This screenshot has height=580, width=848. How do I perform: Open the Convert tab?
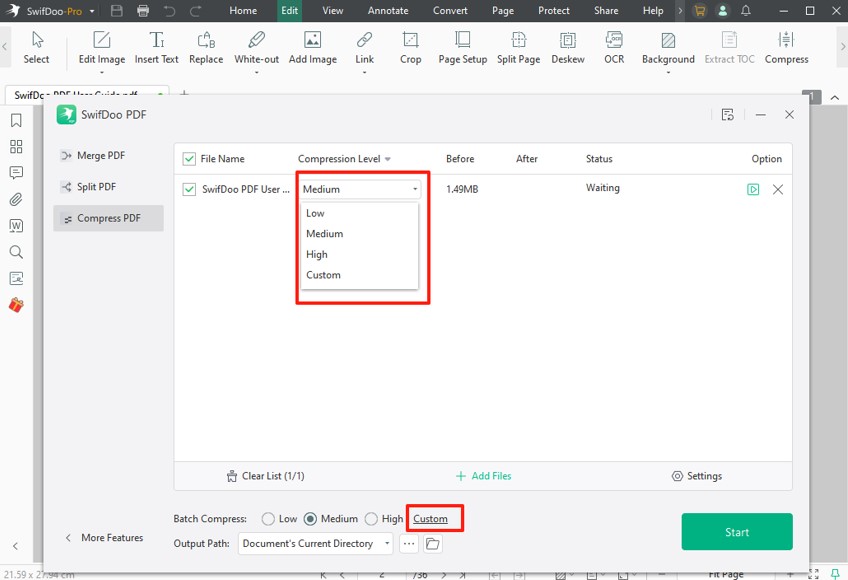coord(450,11)
